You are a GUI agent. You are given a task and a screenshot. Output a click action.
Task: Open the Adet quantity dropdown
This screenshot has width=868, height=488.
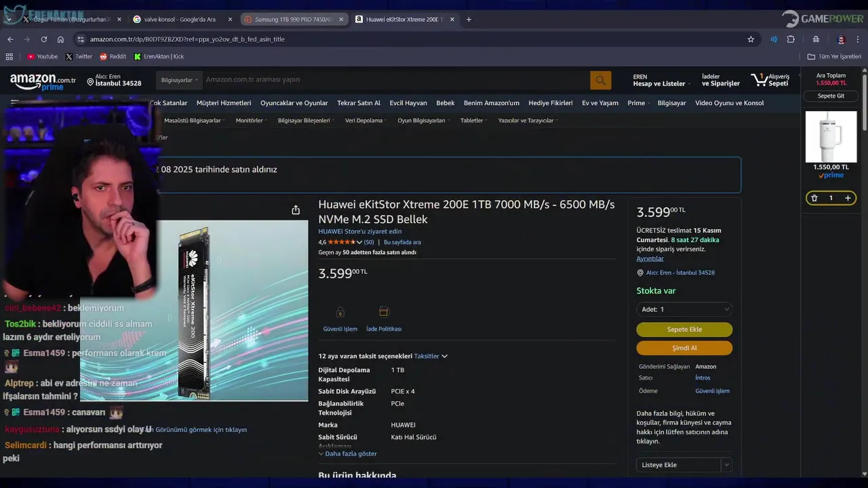point(684,309)
